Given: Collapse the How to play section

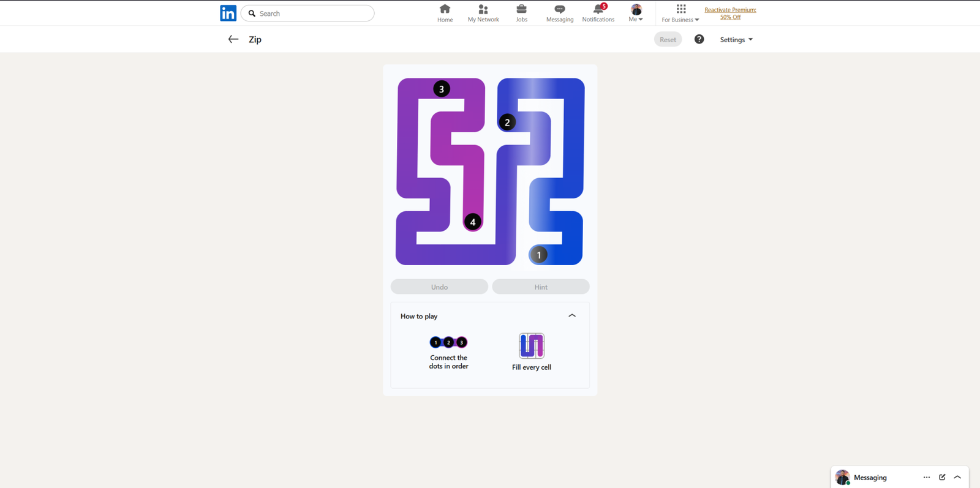Looking at the screenshot, I should click(572, 316).
